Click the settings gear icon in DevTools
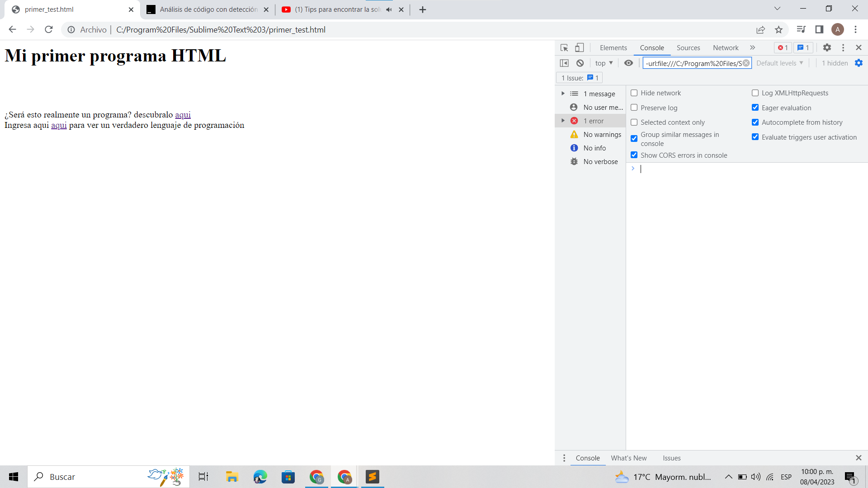 point(827,47)
